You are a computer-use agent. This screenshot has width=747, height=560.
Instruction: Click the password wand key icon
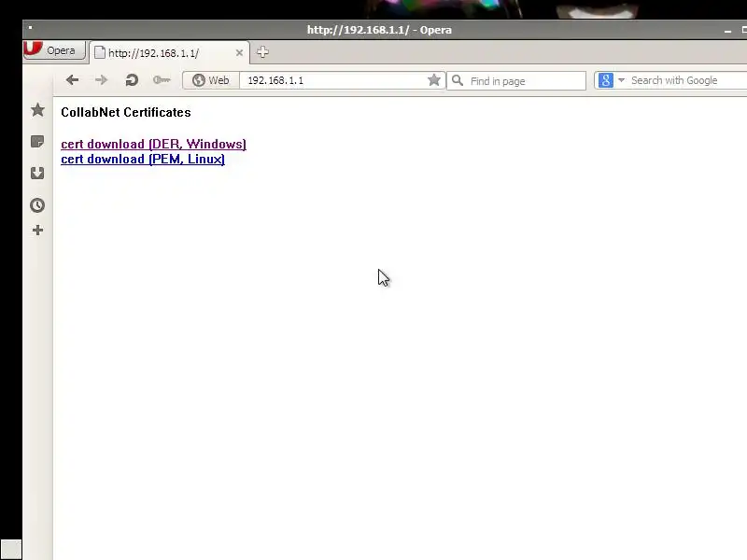[x=162, y=80]
